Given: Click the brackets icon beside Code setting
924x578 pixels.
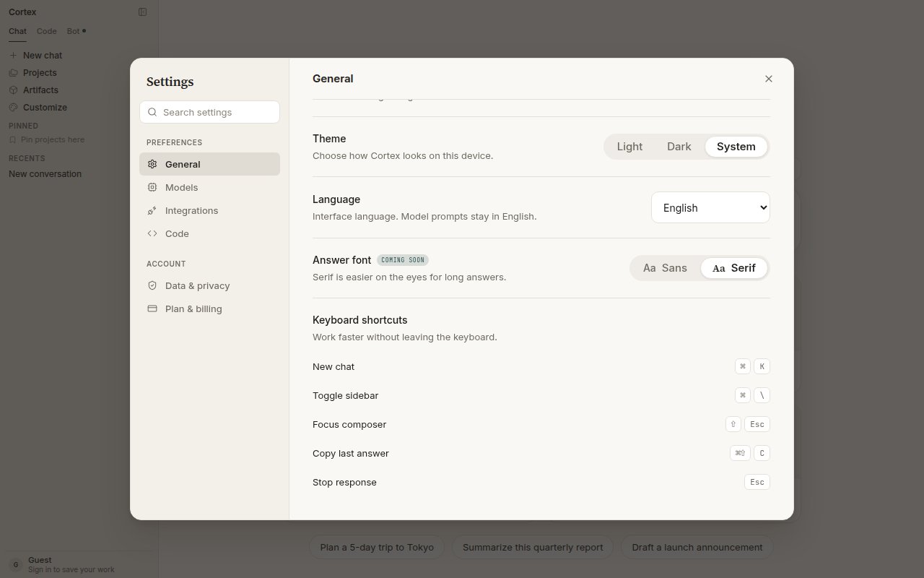Looking at the screenshot, I should pos(152,233).
